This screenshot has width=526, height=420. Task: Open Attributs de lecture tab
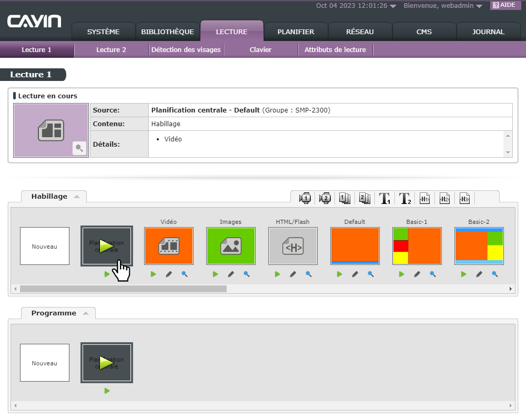tap(335, 49)
